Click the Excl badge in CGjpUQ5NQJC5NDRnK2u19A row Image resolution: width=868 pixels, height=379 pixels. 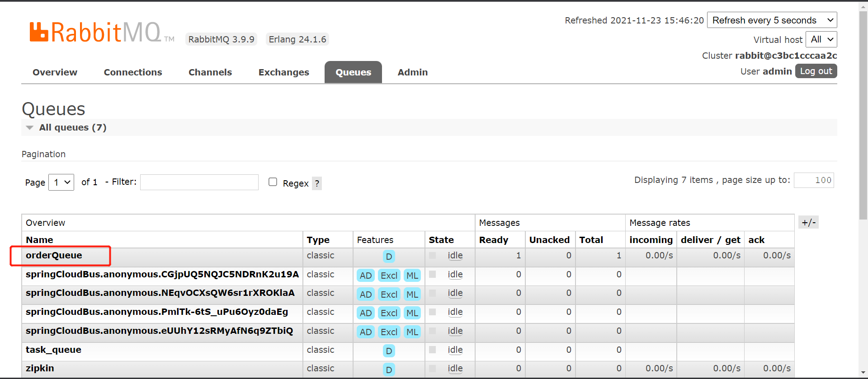coord(389,276)
